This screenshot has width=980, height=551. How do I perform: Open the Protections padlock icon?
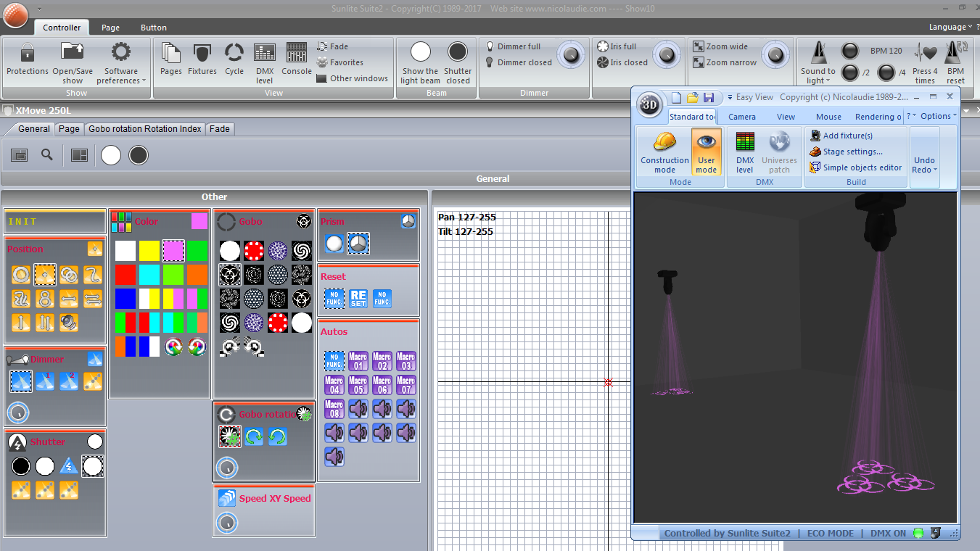tap(28, 52)
